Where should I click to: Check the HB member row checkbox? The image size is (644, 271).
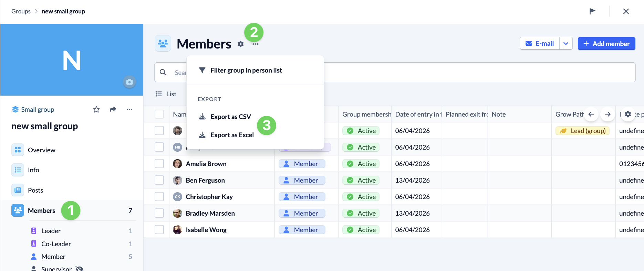(x=159, y=147)
